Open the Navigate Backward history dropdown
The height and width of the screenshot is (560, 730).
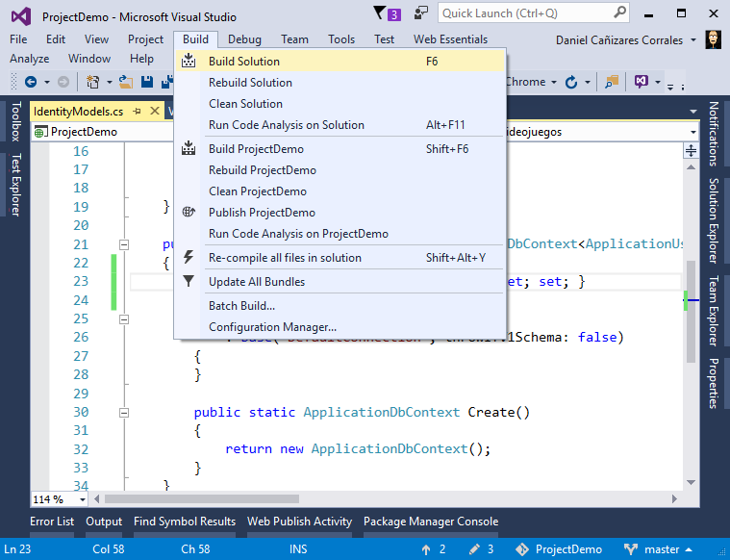tap(47, 83)
